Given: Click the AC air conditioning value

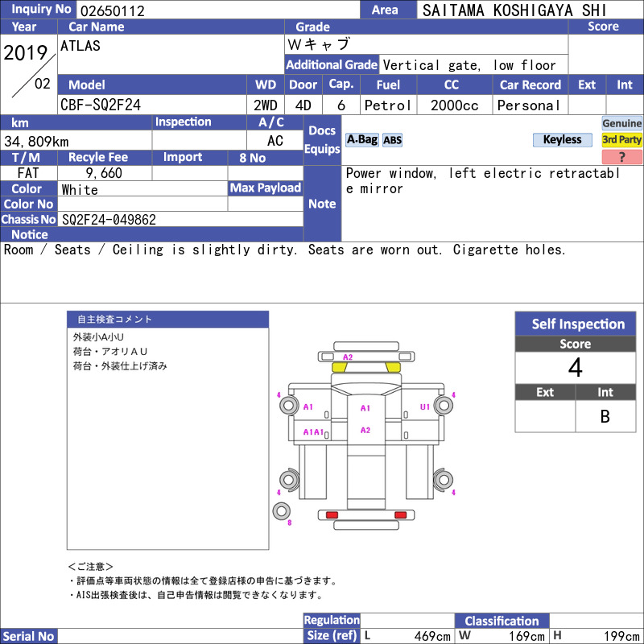Looking at the screenshot, I should pyautogui.click(x=275, y=141).
